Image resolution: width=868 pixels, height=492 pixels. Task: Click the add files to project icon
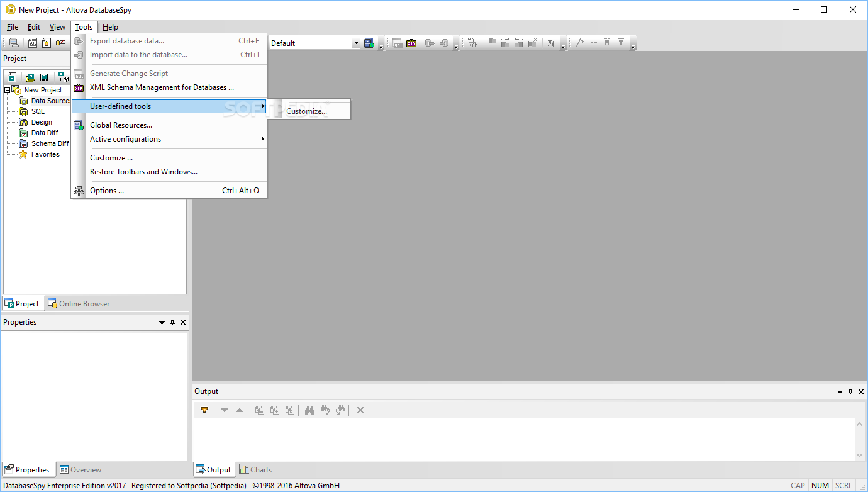64,77
